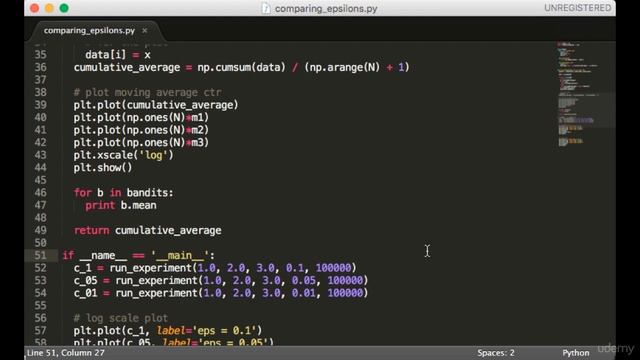Click the minimap code overview
The image size is (640, 360).
tap(586, 94)
